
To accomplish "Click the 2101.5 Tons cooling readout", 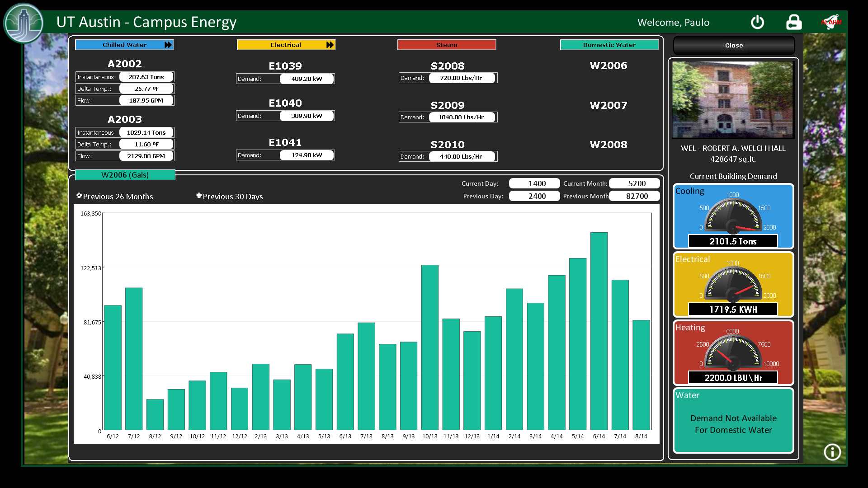I will 733,241.
